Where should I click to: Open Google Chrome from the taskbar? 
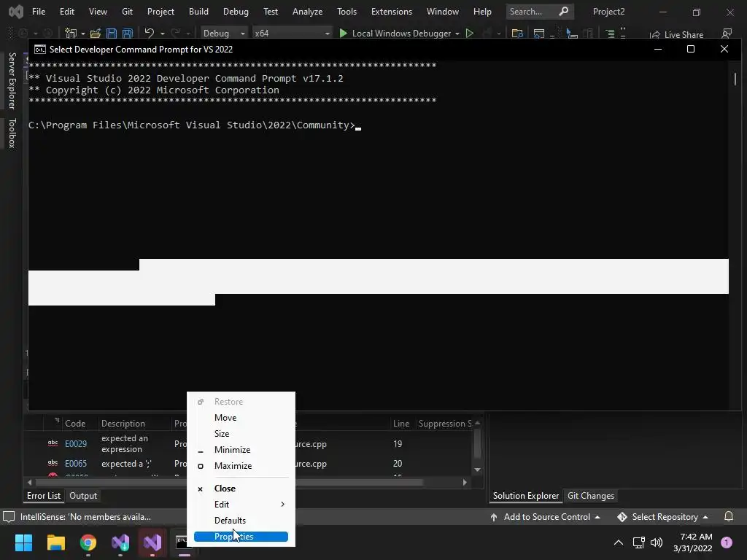(x=88, y=542)
